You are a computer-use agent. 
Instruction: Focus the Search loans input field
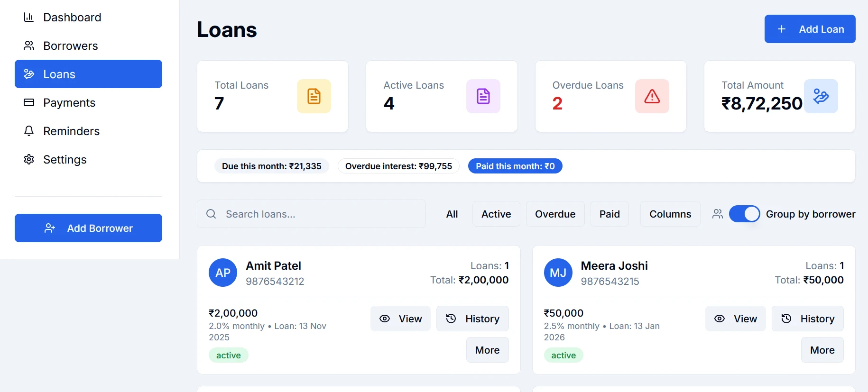coord(311,214)
